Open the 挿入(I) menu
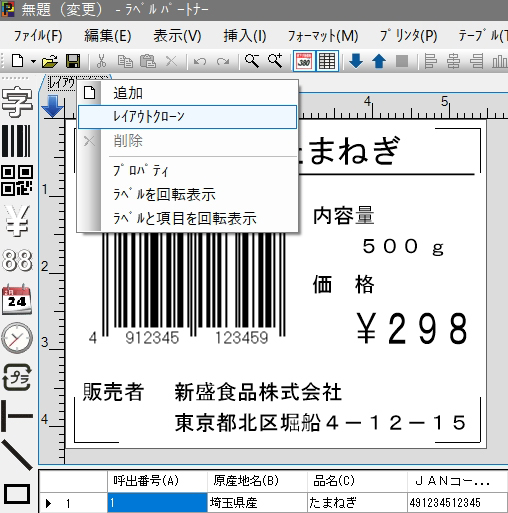The width and height of the screenshot is (508, 513). [245, 35]
